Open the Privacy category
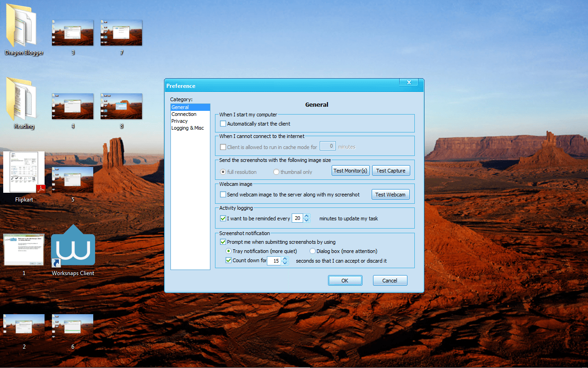The height and width of the screenshot is (368, 588). click(x=180, y=121)
